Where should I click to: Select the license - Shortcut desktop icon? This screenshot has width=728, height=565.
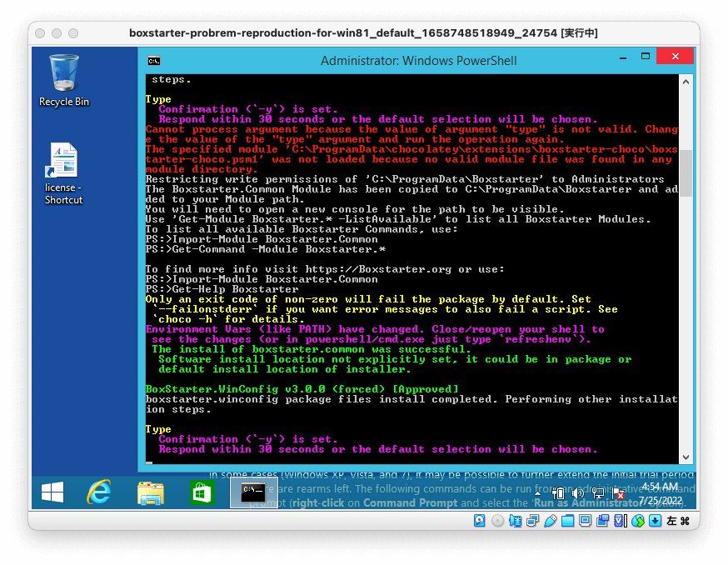click(x=63, y=173)
